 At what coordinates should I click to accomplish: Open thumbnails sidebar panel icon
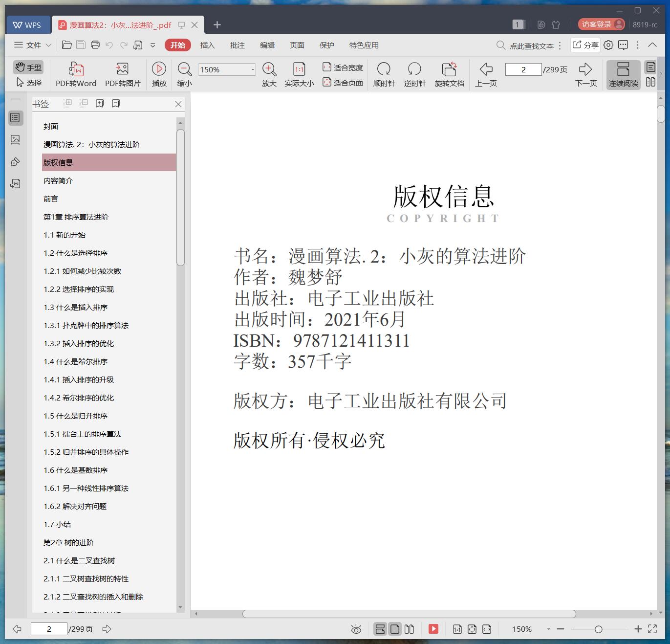15,140
